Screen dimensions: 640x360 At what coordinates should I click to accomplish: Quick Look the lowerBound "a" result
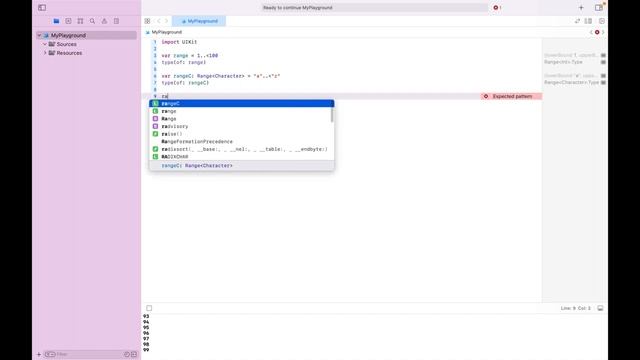[x=603, y=76]
